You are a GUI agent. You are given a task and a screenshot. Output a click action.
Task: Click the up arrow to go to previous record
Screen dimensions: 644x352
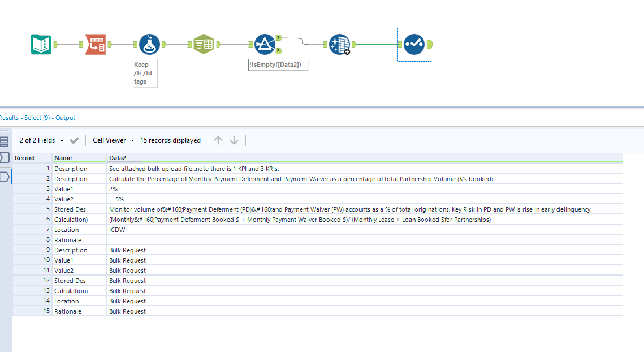(x=219, y=140)
